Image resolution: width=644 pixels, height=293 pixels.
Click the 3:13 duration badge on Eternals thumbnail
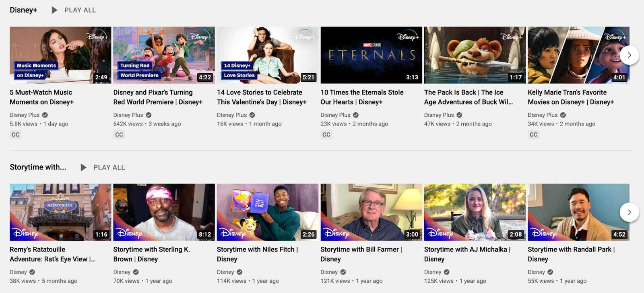coord(412,77)
